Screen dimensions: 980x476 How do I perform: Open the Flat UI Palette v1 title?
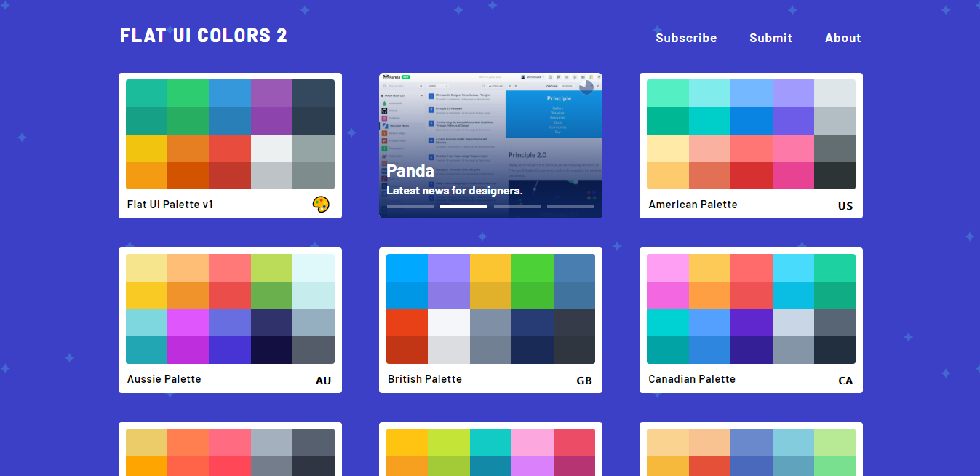(x=170, y=205)
